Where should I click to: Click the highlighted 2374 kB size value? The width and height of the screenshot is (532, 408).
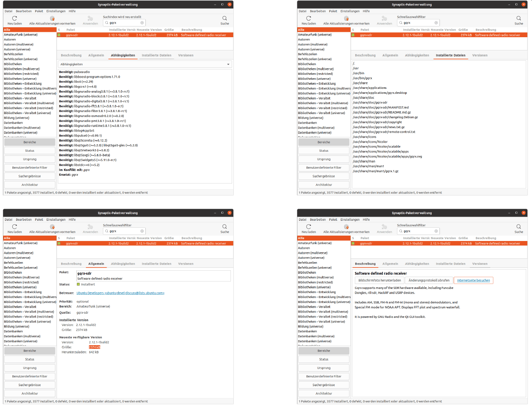click(x=95, y=347)
